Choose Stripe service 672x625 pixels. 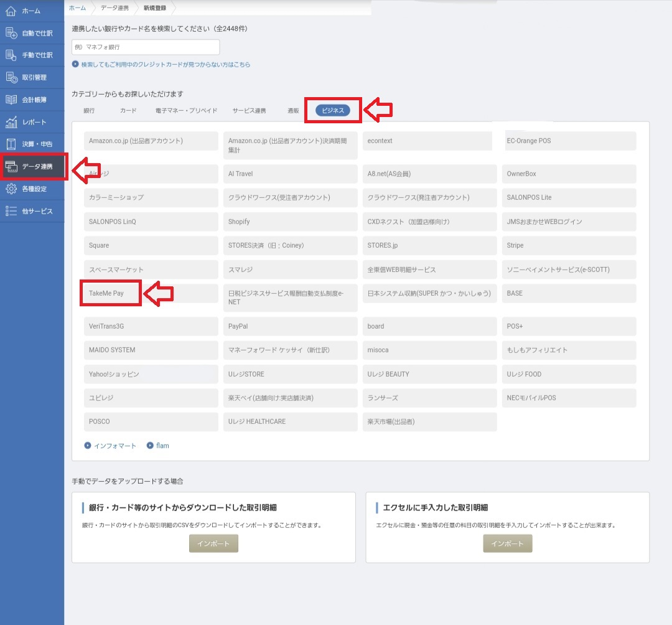tap(569, 246)
